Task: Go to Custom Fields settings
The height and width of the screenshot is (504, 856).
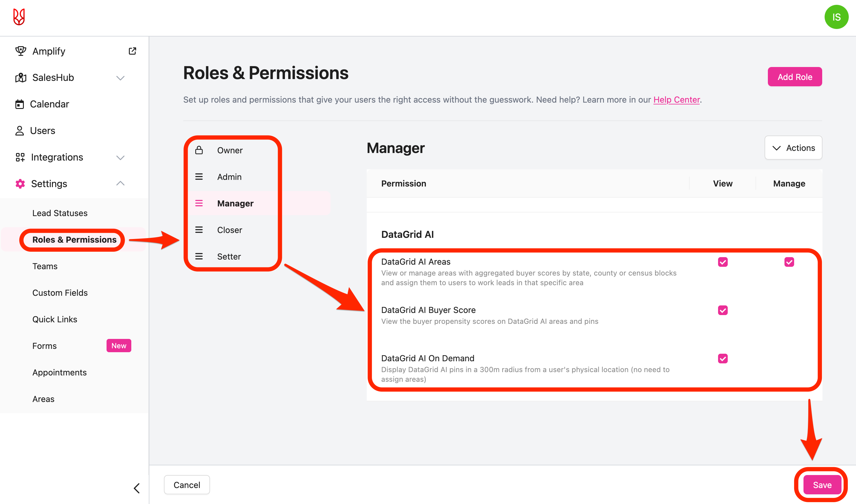Action: 60,293
